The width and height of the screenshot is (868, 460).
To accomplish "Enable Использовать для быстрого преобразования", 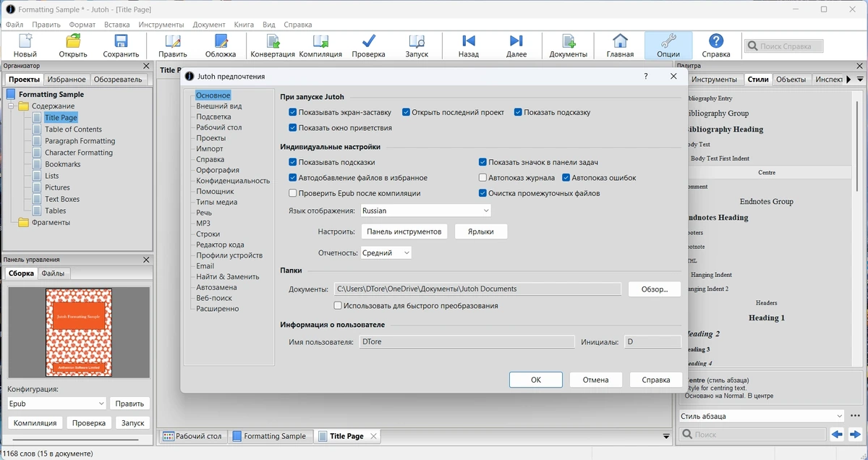I will (x=338, y=306).
